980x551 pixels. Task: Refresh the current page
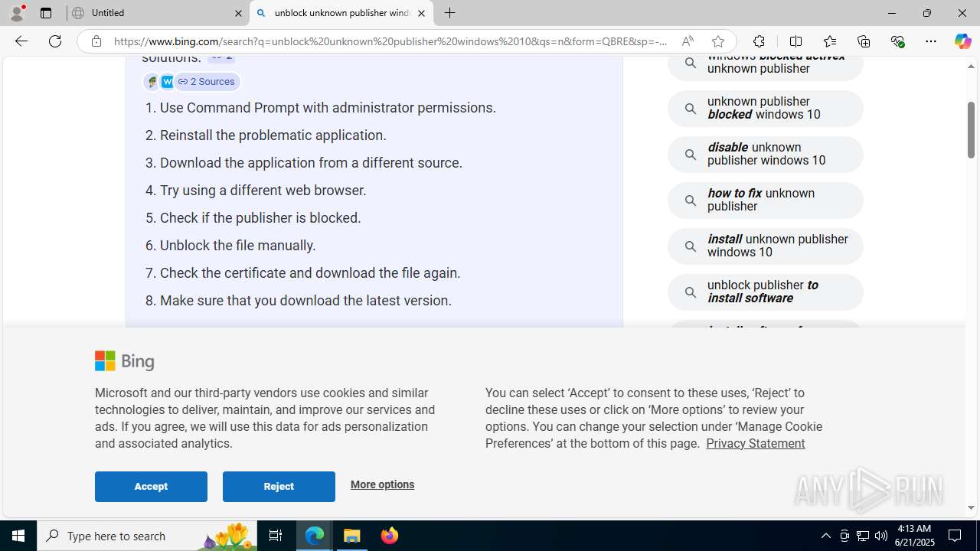55,41
